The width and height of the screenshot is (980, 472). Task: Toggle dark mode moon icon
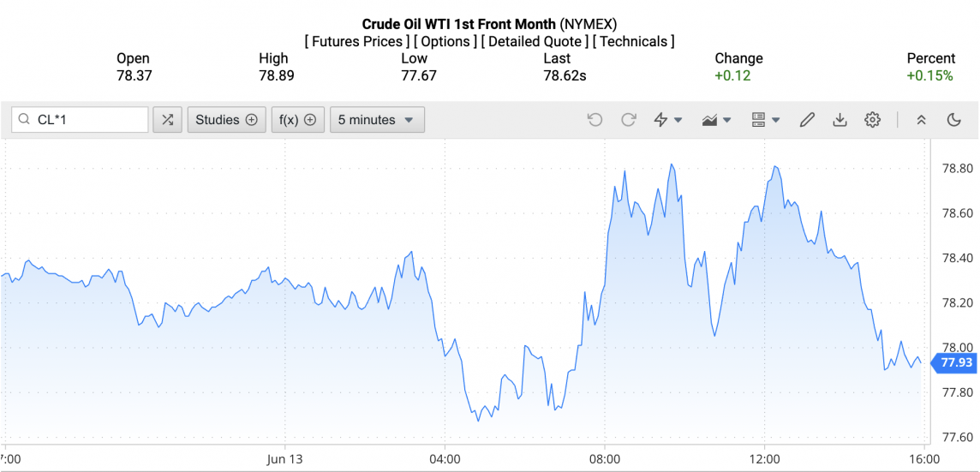(954, 120)
